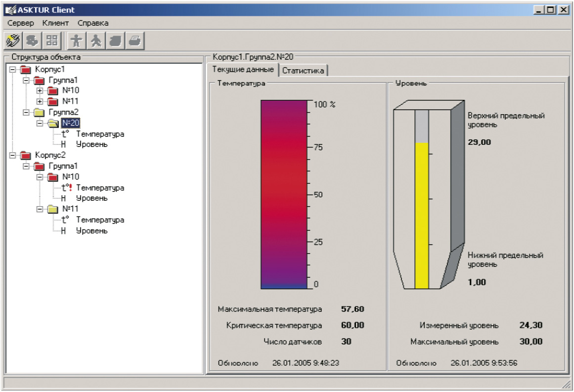Select Уровень under node №20
This screenshot has width=574, height=392.
point(92,144)
